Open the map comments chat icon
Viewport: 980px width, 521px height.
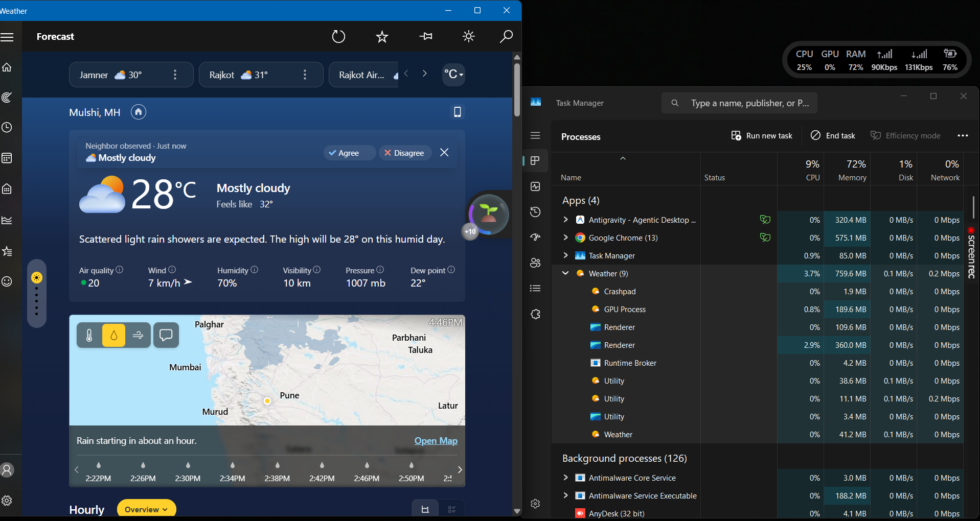pyautogui.click(x=166, y=335)
